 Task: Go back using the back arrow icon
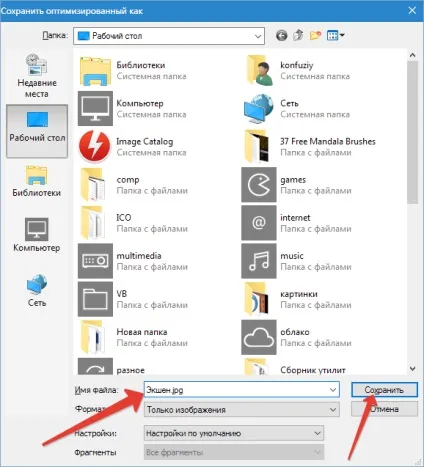point(282,35)
